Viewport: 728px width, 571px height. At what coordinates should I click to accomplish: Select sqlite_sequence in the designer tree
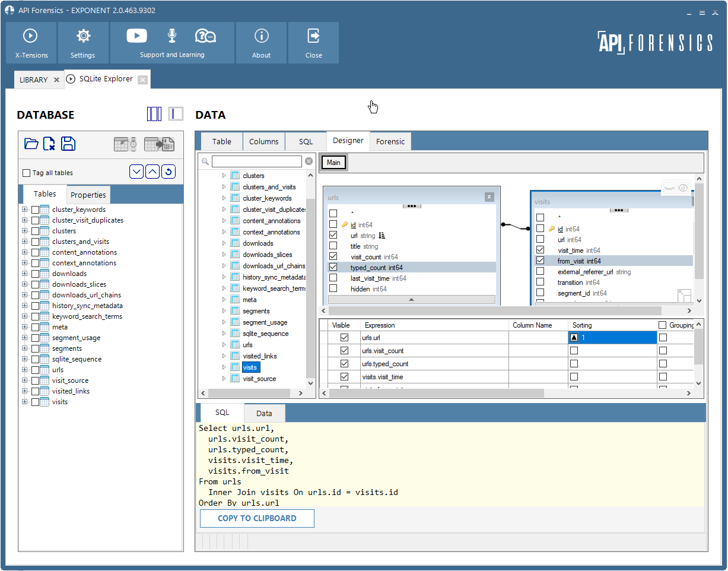tap(266, 334)
